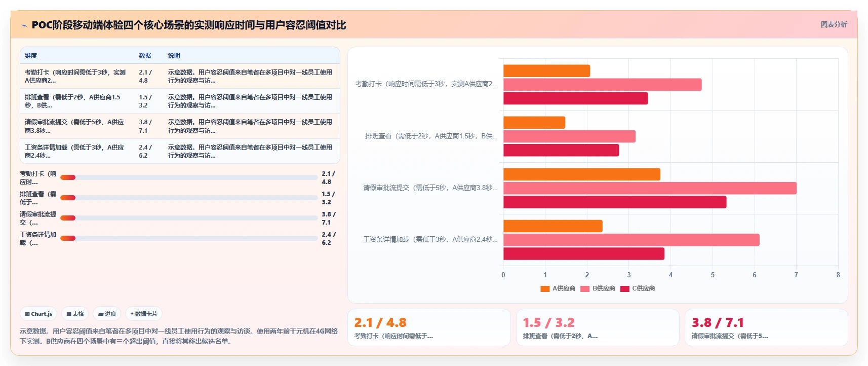868x366 pixels.
Task: Click the 3.8 / 7.1 value in the table
Action: click(x=146, y=126)
